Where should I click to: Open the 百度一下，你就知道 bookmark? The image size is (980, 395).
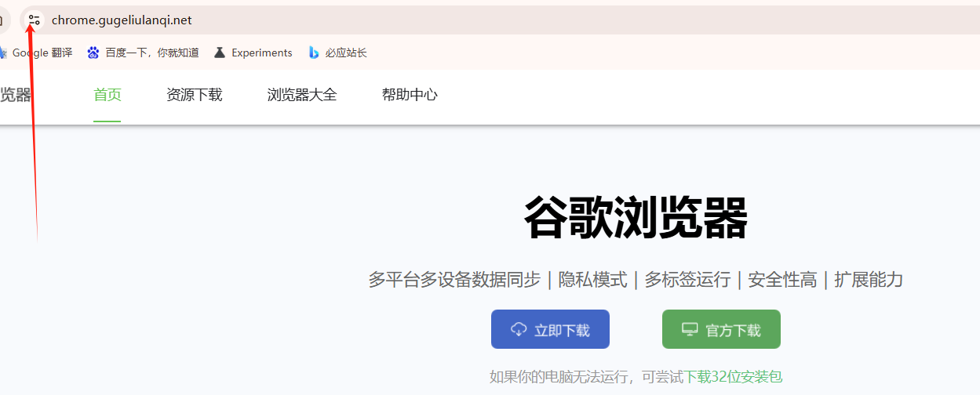143,53
